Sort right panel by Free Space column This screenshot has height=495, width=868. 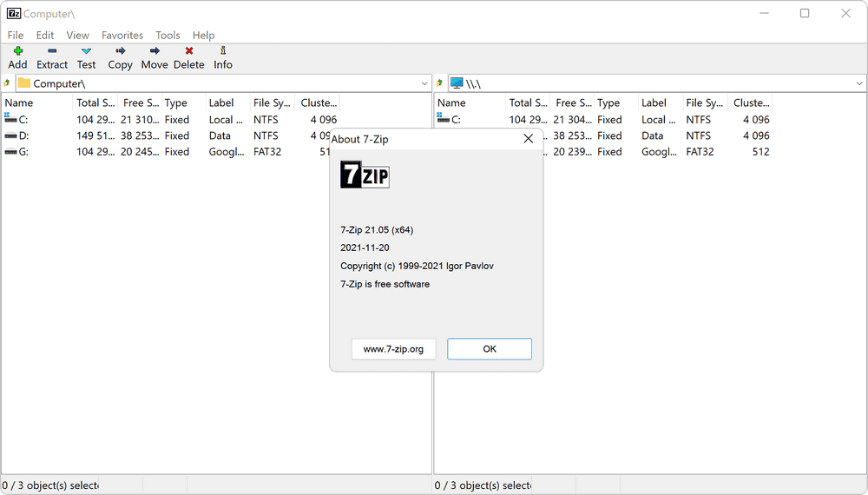[573, 102]
